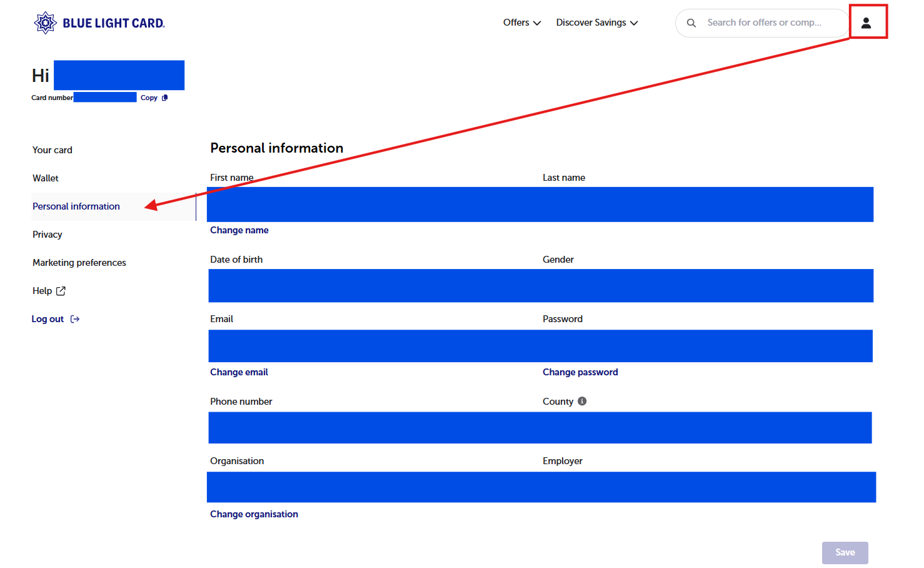The image size is (924, 568).
Task: Click the Phone number label
Action: (x=241, y=402)
